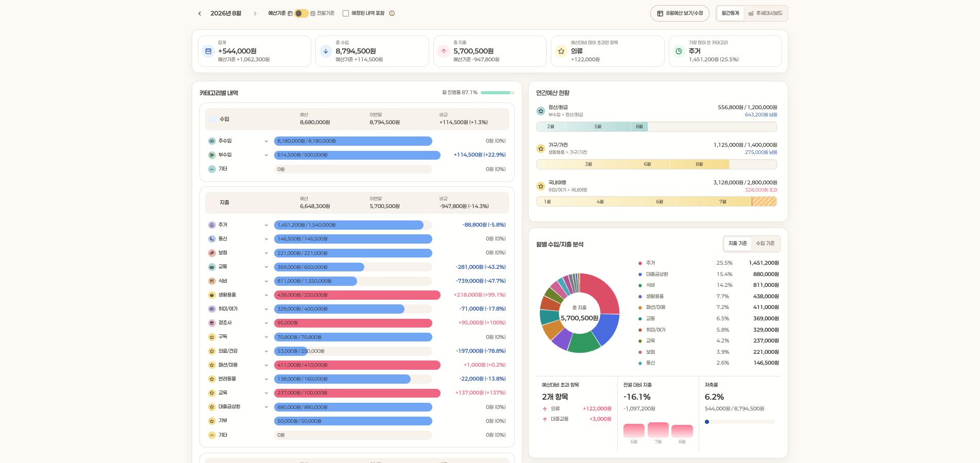Click the 대출금상환 row in chart legend
This screenshot has width=980, height=463.
pos(708,275)
